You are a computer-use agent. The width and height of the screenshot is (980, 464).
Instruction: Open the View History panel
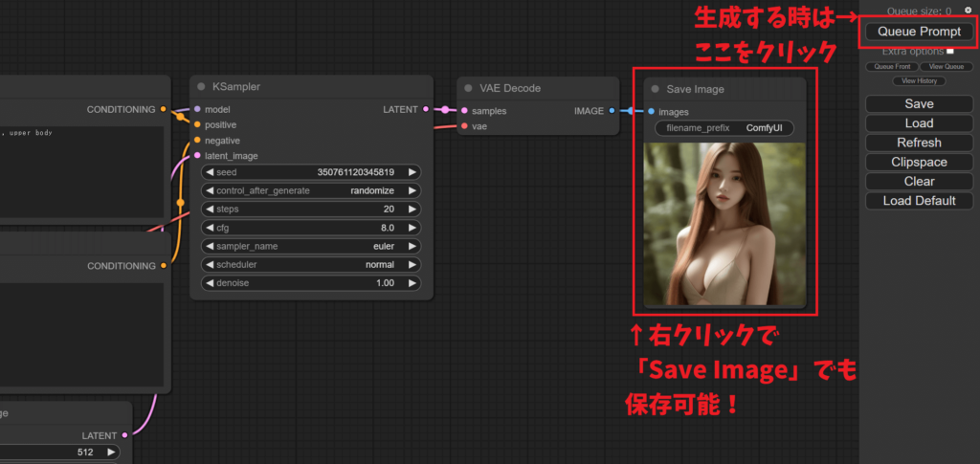click(x=919, y=81)
